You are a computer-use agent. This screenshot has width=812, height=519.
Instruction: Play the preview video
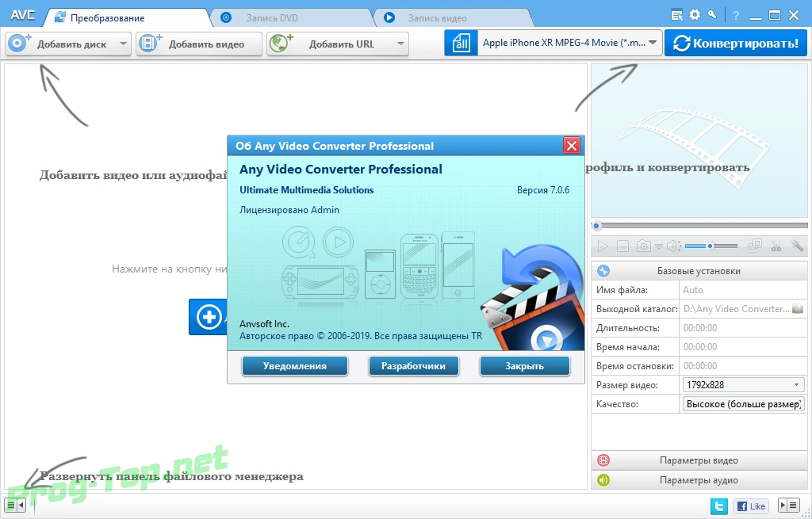603,246
